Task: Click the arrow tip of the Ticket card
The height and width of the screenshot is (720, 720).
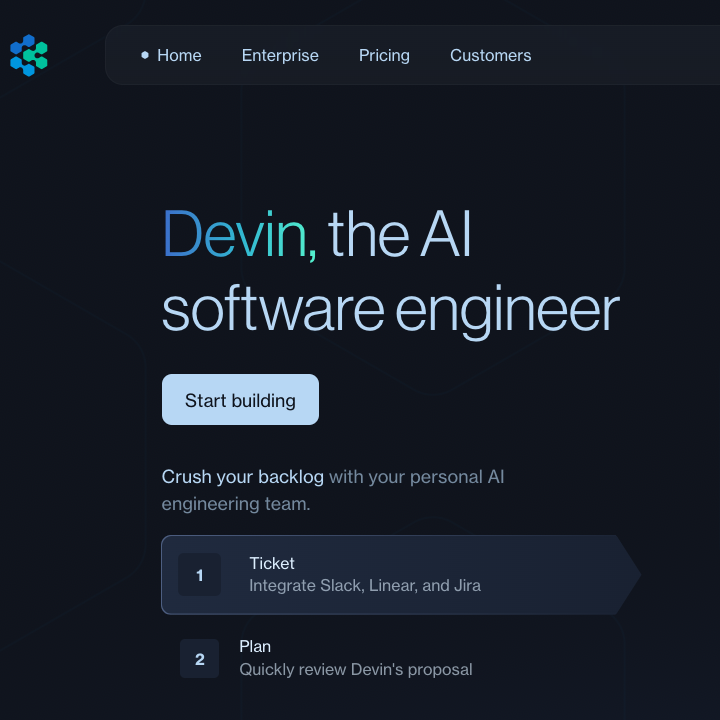Action: point(628,574)
